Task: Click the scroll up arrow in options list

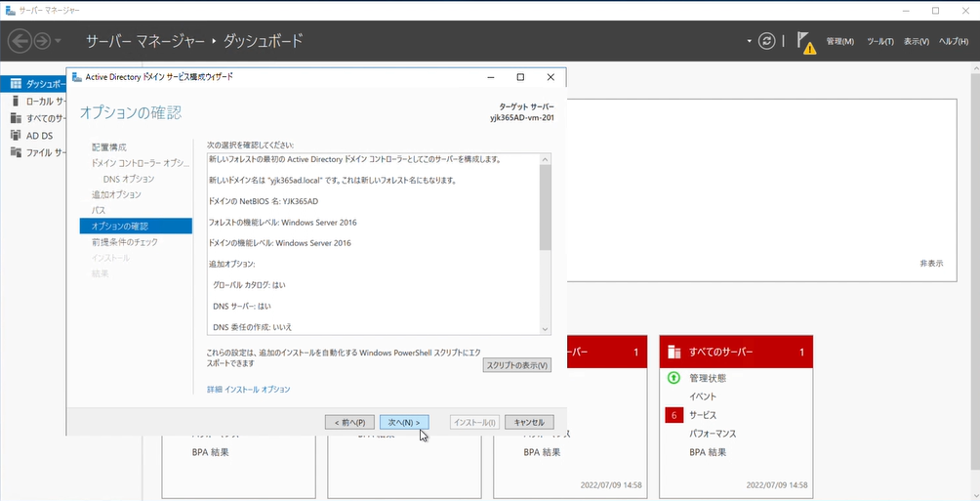Action: pos(545,159)
